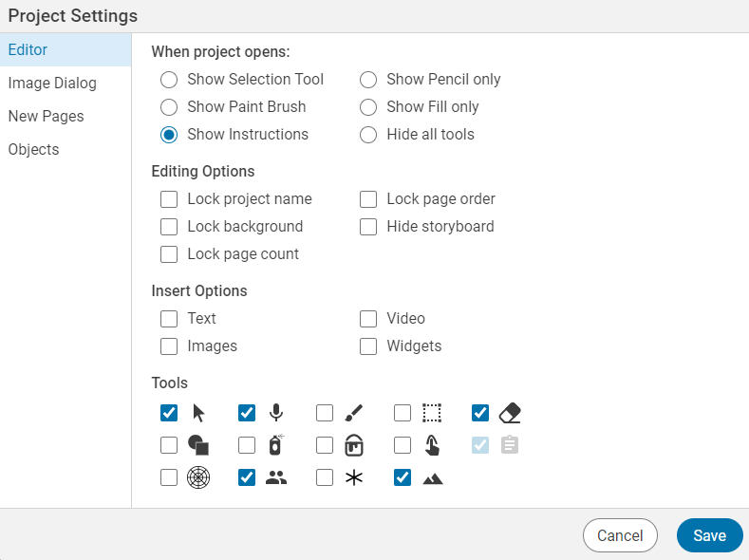Click the paintbrush tool icon
749x560 pixels.
click(x=354, y=413)
